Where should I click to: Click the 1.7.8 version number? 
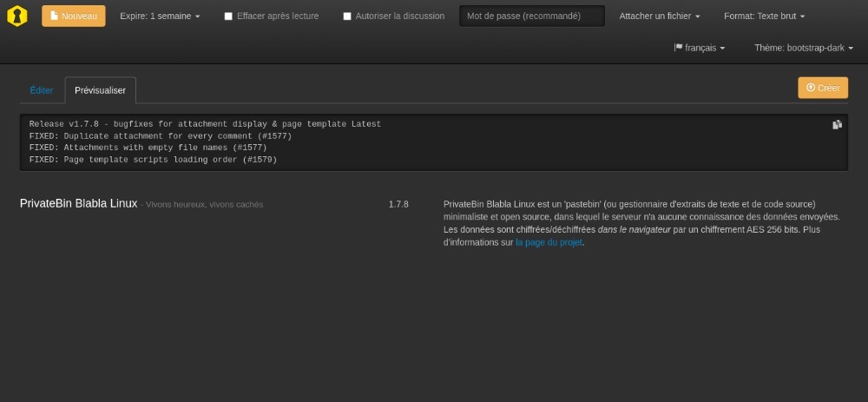click(x=398, y=205)
